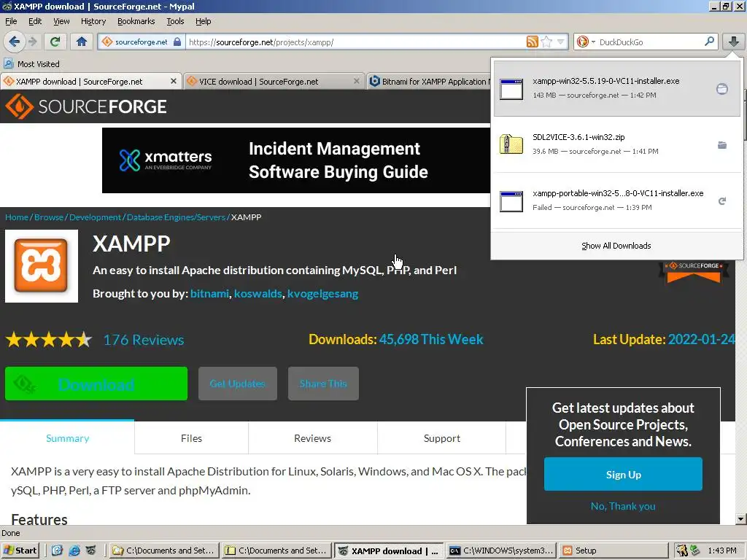Click the Get Updates button
Image resolution: width=747 pixels, height=560 pixels.
[x=238, y=384]
